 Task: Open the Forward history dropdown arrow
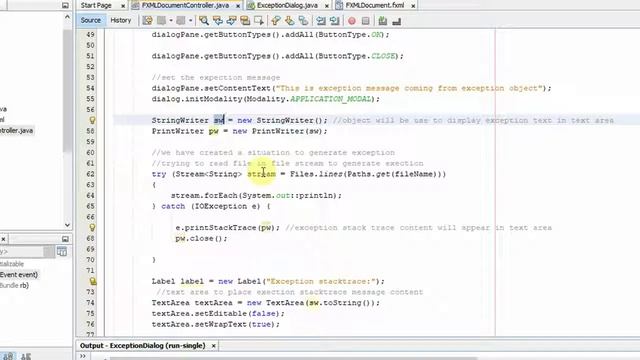coord(190,20)
